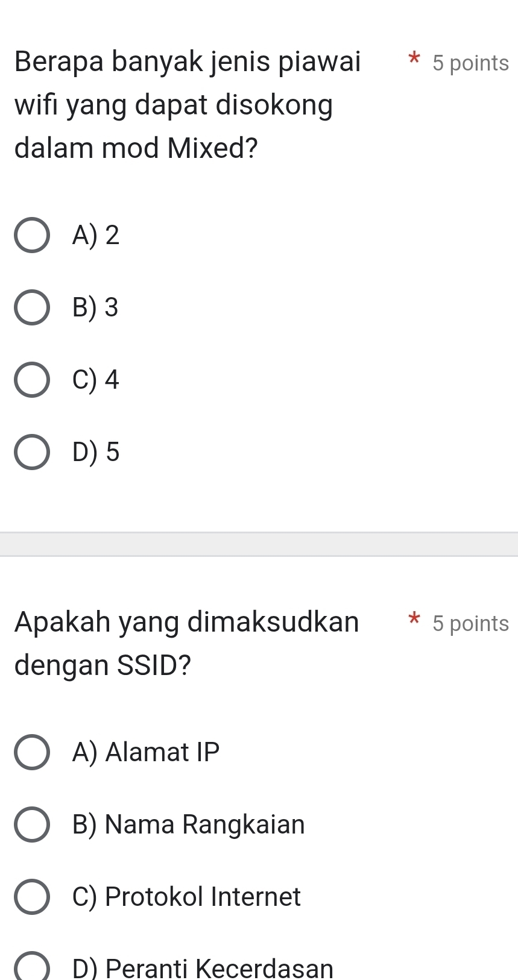Choose the radio circle beside B) 3
Screen dimensions: 518x980
tap(32, 308)
